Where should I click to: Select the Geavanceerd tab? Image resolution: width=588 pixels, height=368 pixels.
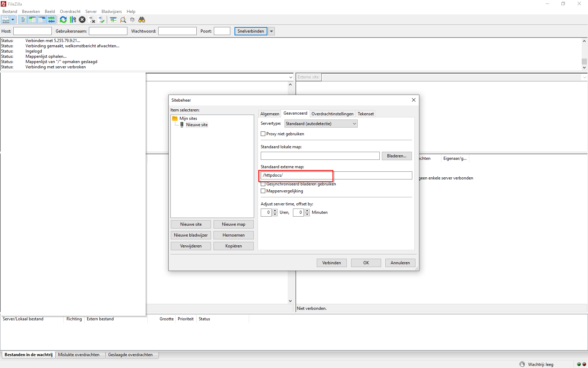pyautogui.click(x=295, y=113)
